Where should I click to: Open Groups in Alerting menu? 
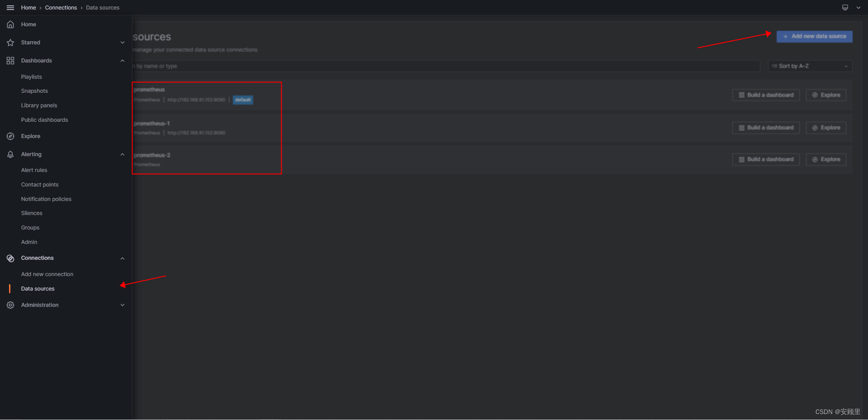point(30,228)
